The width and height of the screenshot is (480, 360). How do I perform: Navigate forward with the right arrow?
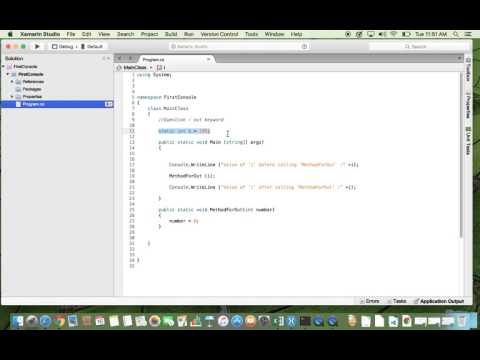[x=130, y=58]
